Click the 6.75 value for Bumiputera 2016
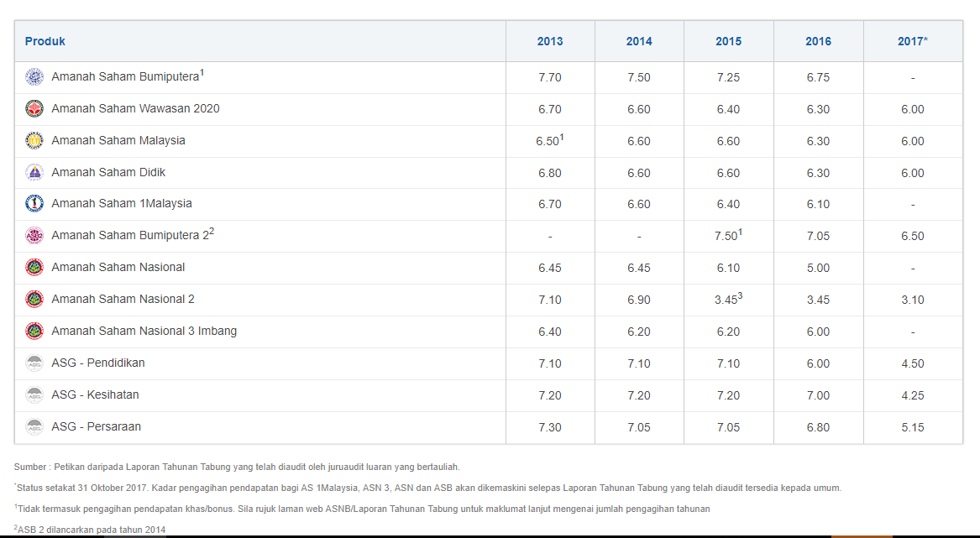This screenshot has height=538, width=980. coord(818,77)
